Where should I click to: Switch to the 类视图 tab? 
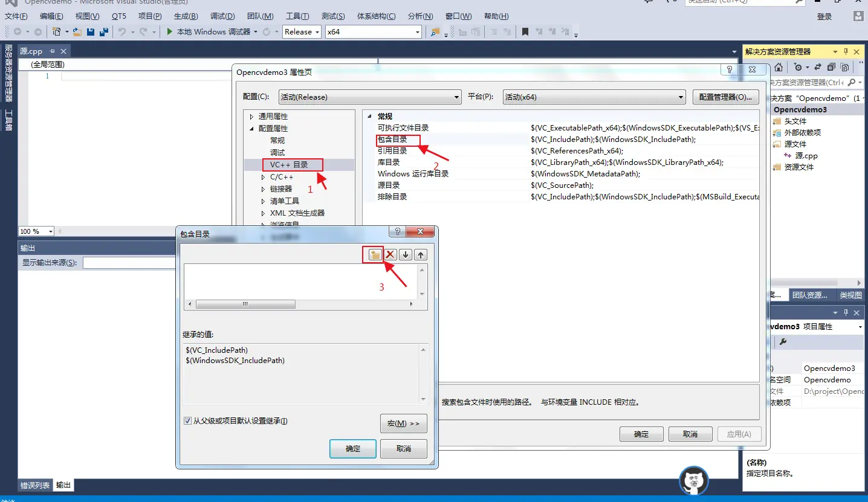[851, 295]
